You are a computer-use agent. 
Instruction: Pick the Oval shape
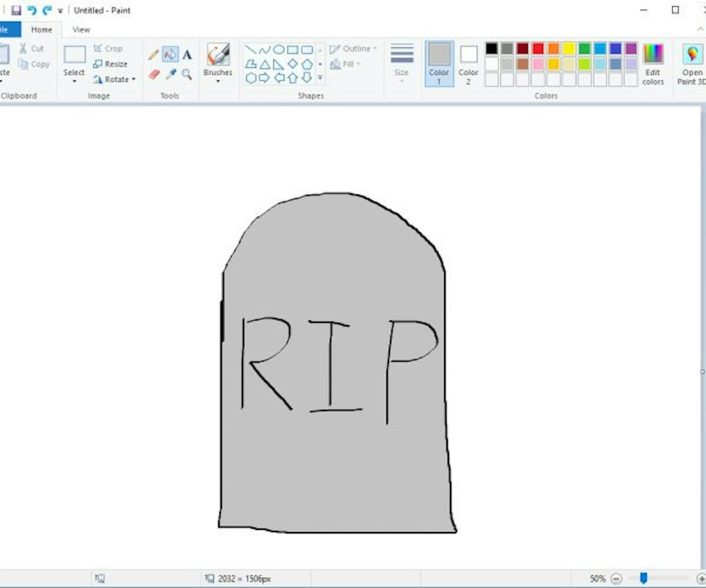tap(279, 49)
